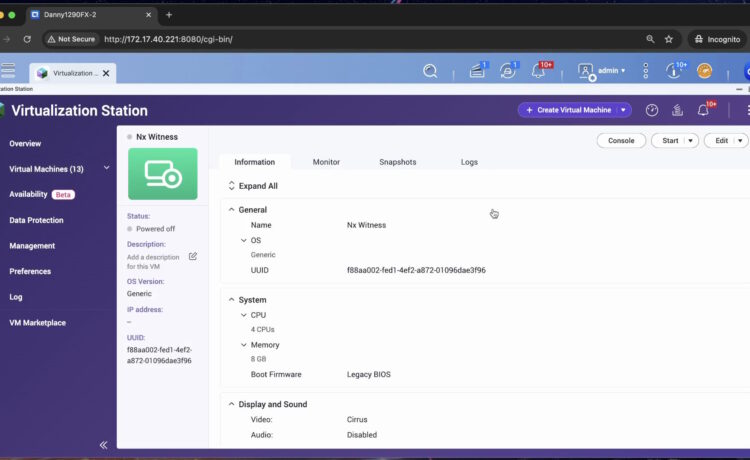Switch to the Logs tab

pos(469,162)
